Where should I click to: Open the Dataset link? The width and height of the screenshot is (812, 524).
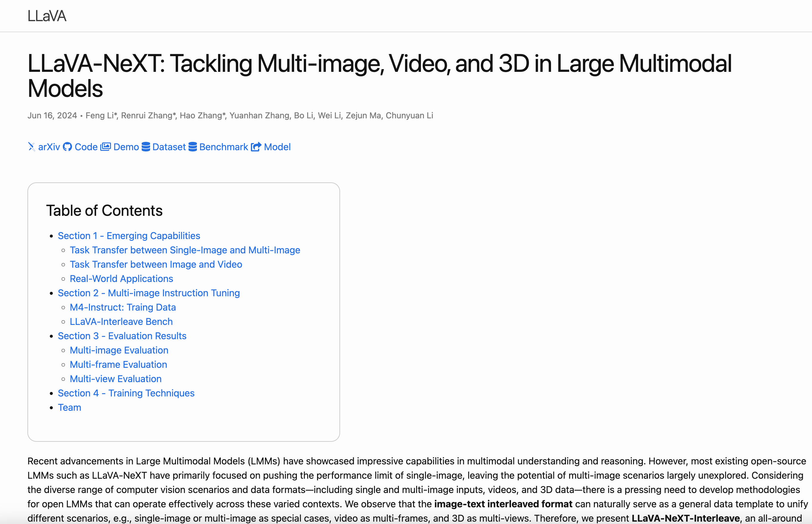(x=169, y=147)
